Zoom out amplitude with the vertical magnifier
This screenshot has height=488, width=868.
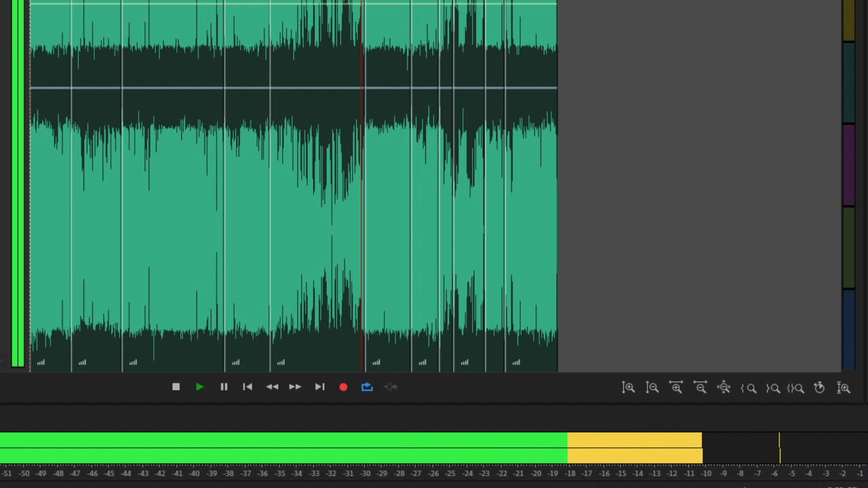(652, 388)
